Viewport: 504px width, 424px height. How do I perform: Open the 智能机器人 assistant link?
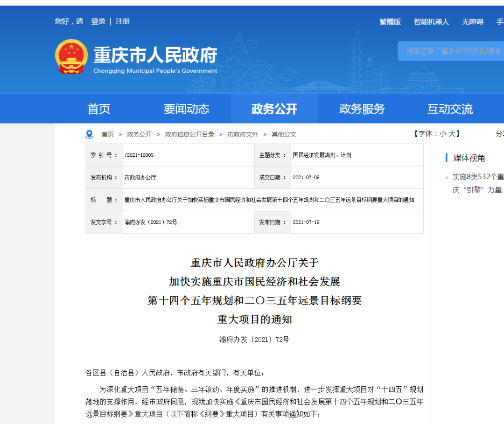tap(431, 22)
